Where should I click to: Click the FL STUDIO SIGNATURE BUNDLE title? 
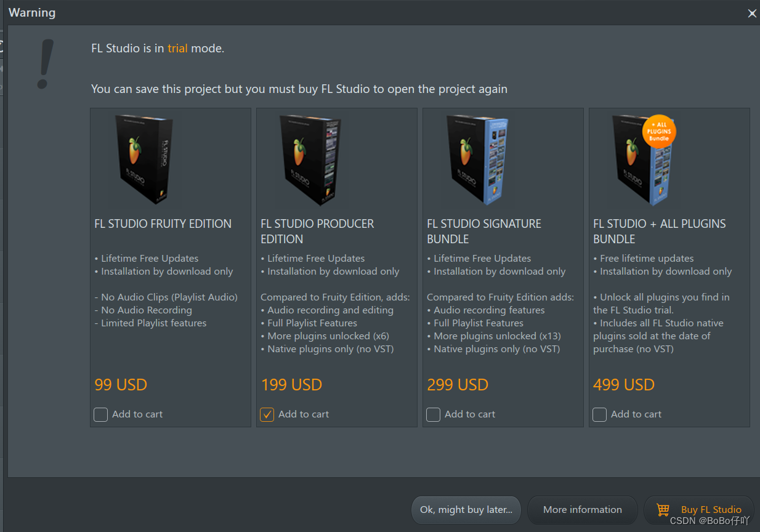pyautogui.click(x=484, y=232)
